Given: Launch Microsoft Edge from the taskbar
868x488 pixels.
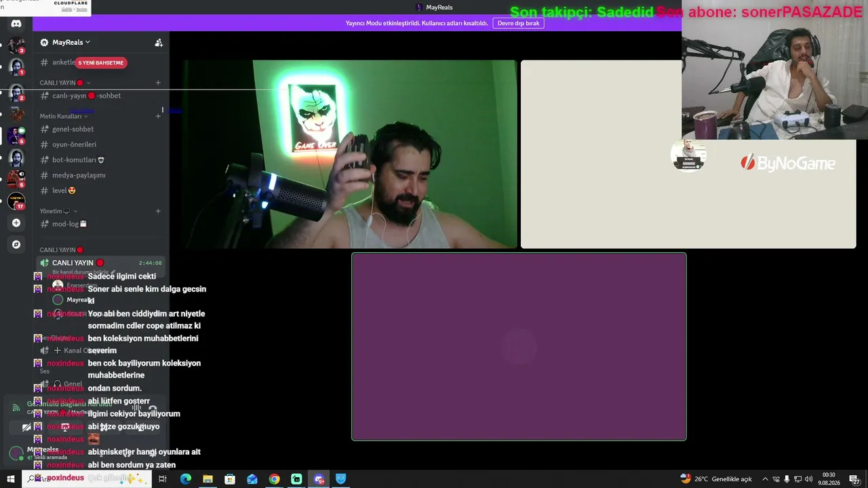Looking at the screenshot, I should click(x=186, y=479).
